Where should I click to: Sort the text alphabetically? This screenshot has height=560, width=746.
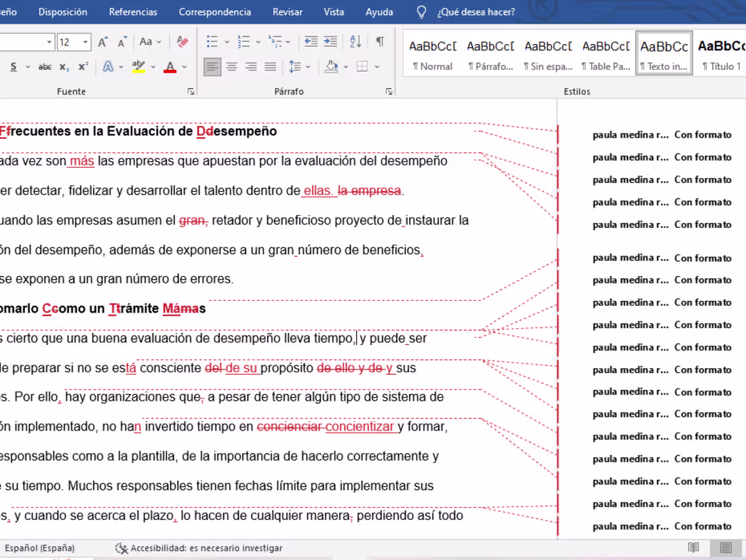pos(355,41)
